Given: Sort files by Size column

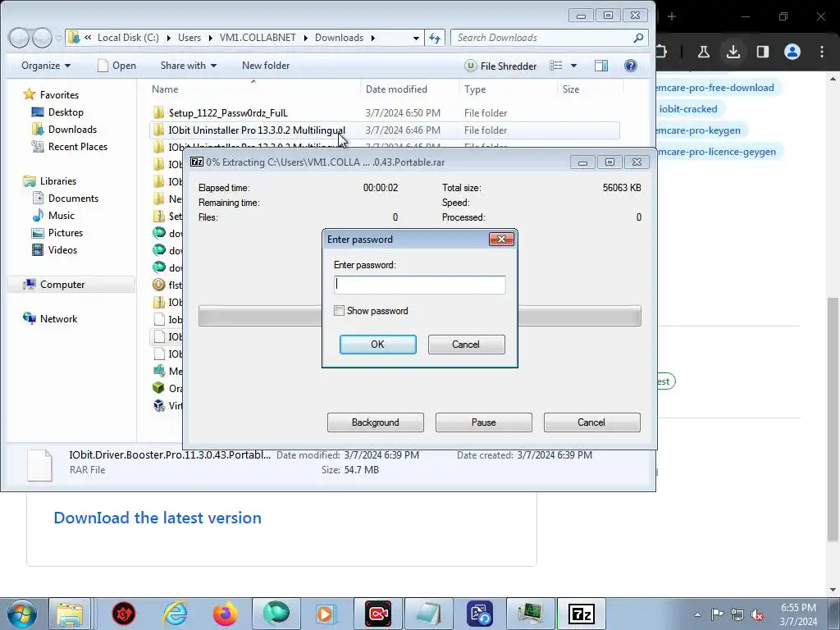Looking at the screenshot, I should coord(571,89).
